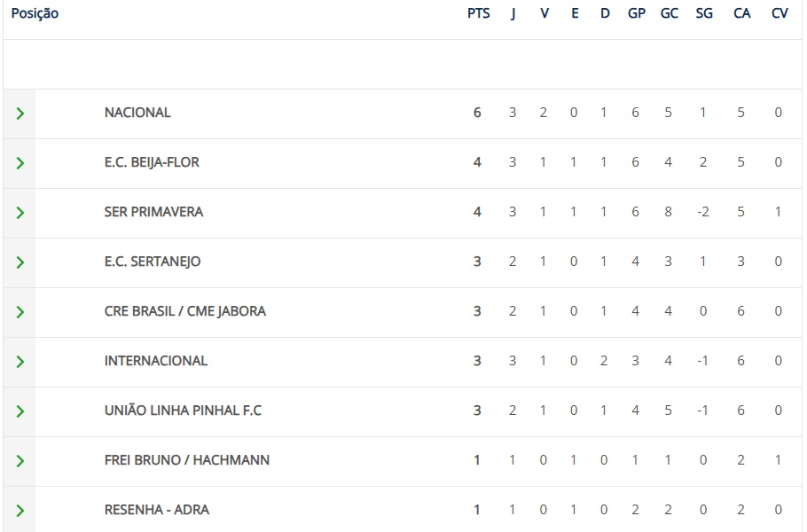Viewport: 807px width, 532px height.
Task: Open the E.C. BEIJA-FLOR team name
Action: click(x=152, y=162)
